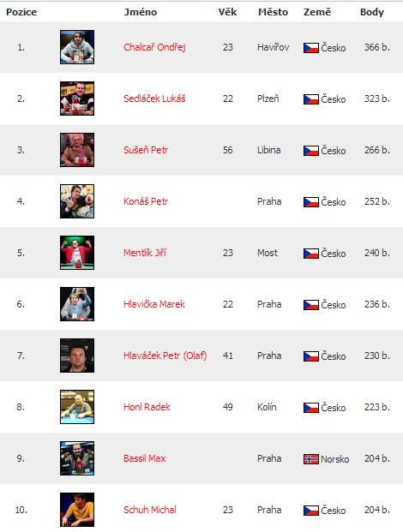Follow the Bassil Max link

click(145, 458)
